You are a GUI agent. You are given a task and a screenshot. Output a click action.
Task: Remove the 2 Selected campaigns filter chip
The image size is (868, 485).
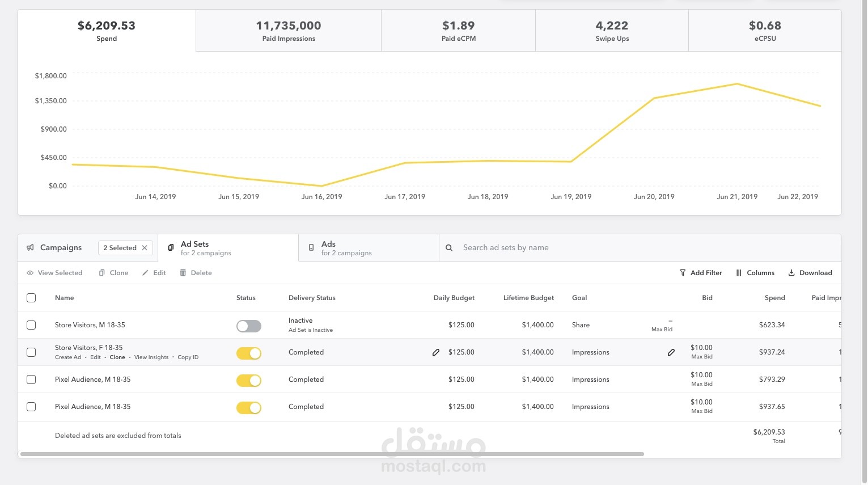145,248
